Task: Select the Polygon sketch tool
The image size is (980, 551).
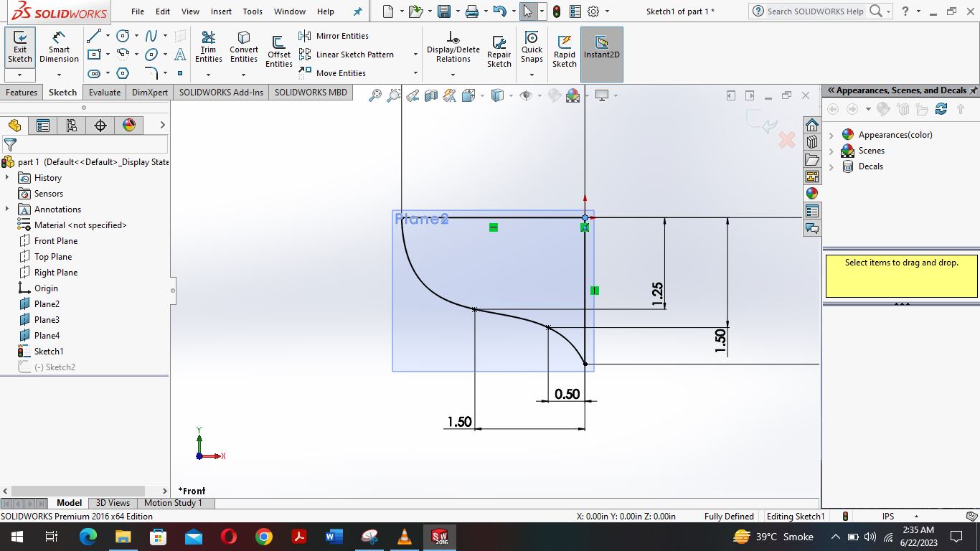Action: click(123, 73)
